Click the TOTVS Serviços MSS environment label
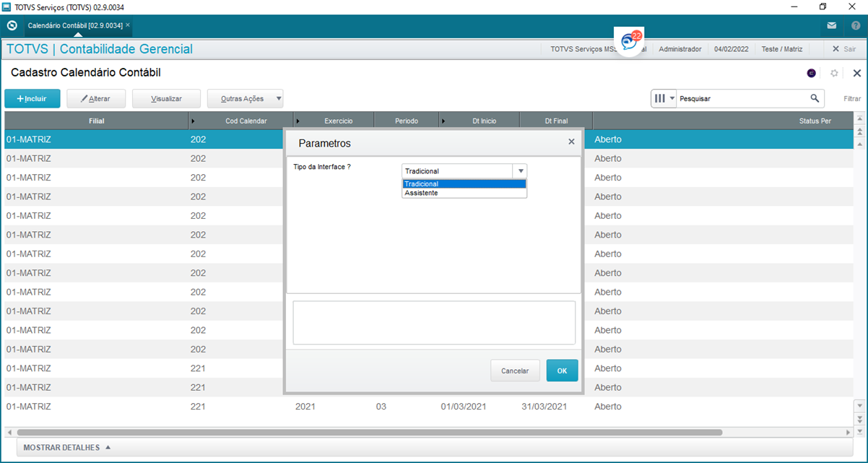The width and height of the screenshot is (868, 463). [598, 49]
